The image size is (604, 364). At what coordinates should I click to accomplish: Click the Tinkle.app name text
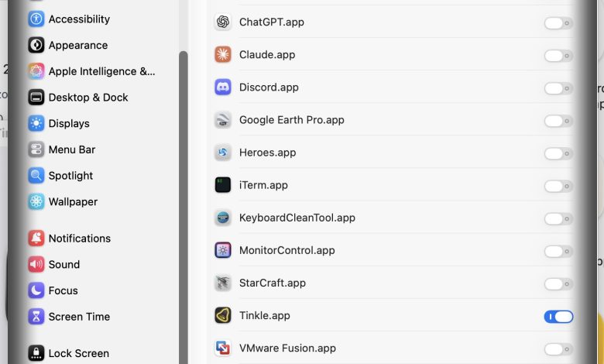265,316
